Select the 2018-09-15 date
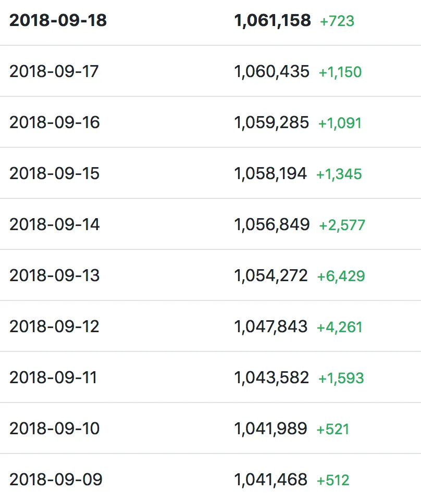 coord(54,173)
